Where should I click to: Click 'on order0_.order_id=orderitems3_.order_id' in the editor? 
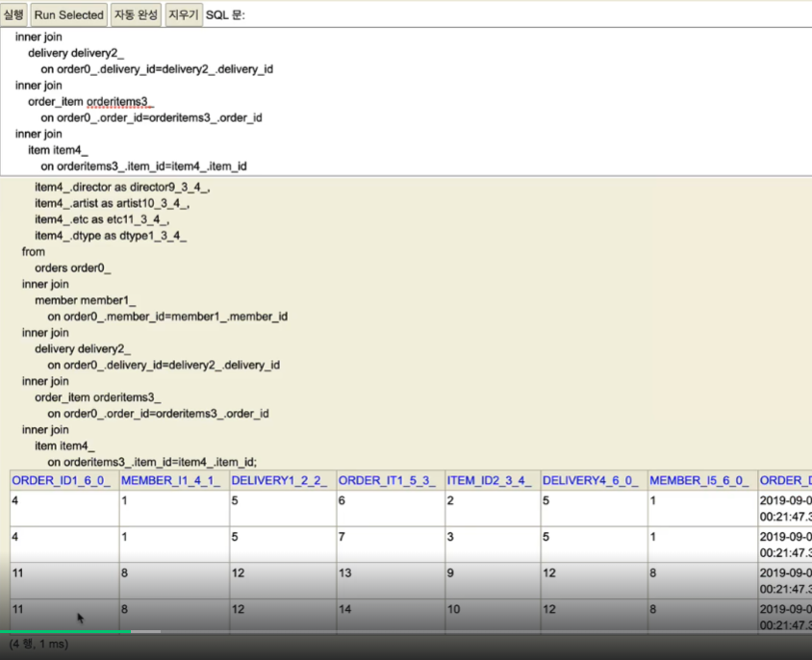pyautogui.click(x=151, y=117)
